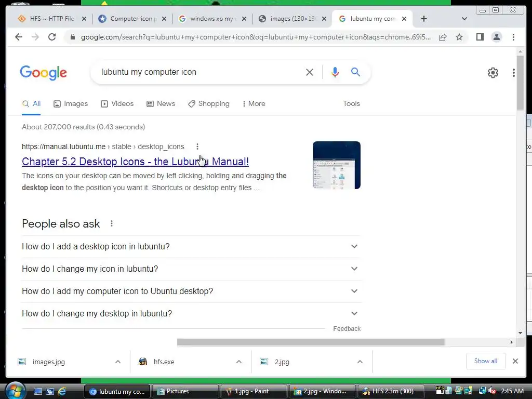
Task: Submit search with magnifier icon
Action: (355, 72)
